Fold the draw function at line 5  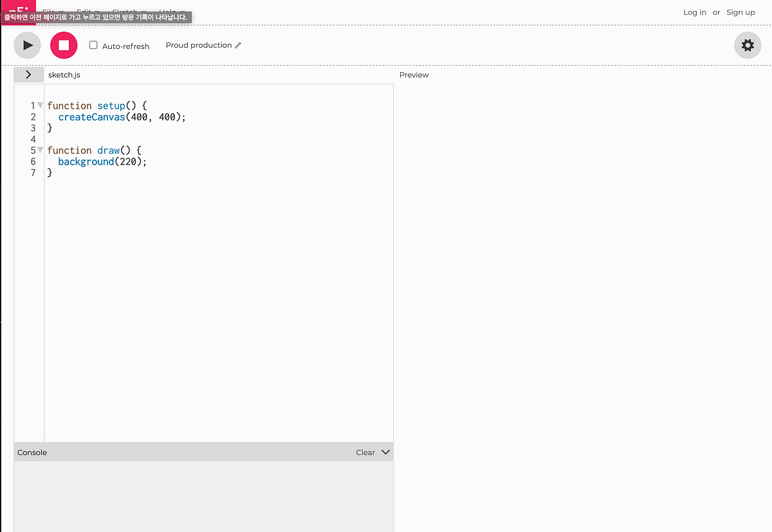(x=40, y=150)
